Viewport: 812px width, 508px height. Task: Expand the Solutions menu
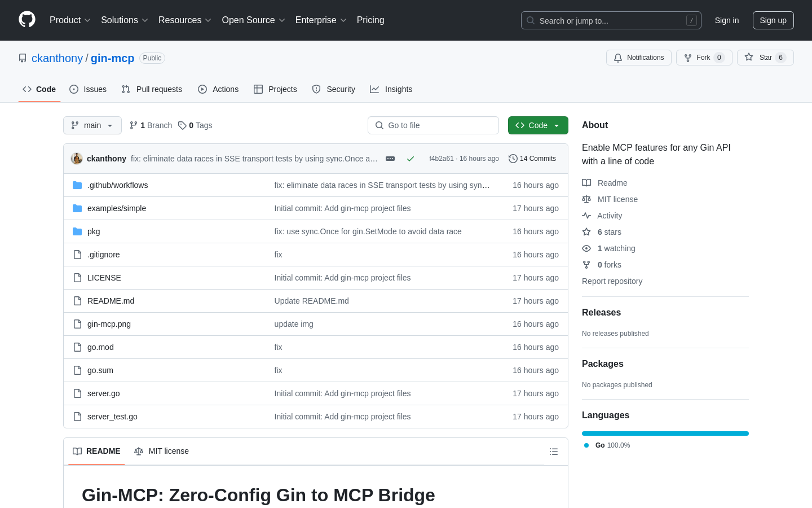(125, 20)
